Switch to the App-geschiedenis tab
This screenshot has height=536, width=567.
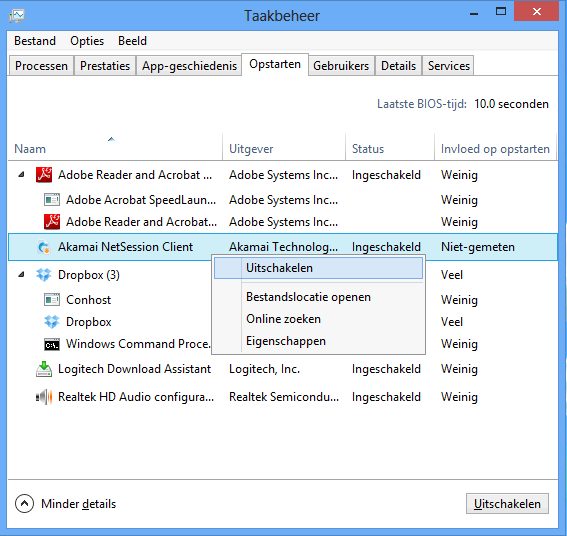(x=189, y=66)
